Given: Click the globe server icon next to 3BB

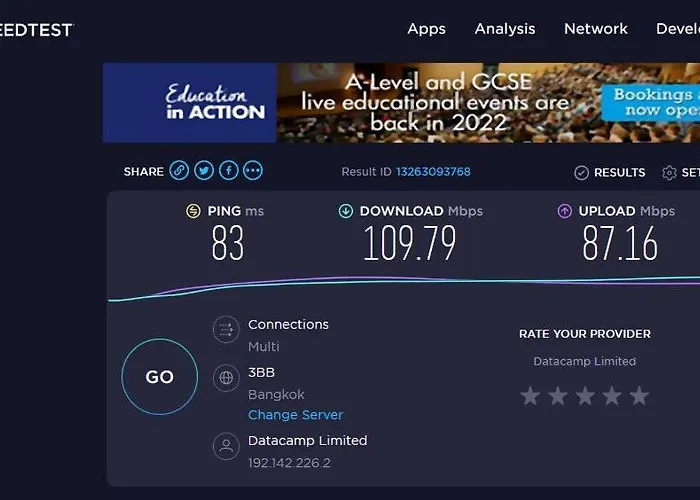Looking at the screenshot, I should tap(226, 378).
